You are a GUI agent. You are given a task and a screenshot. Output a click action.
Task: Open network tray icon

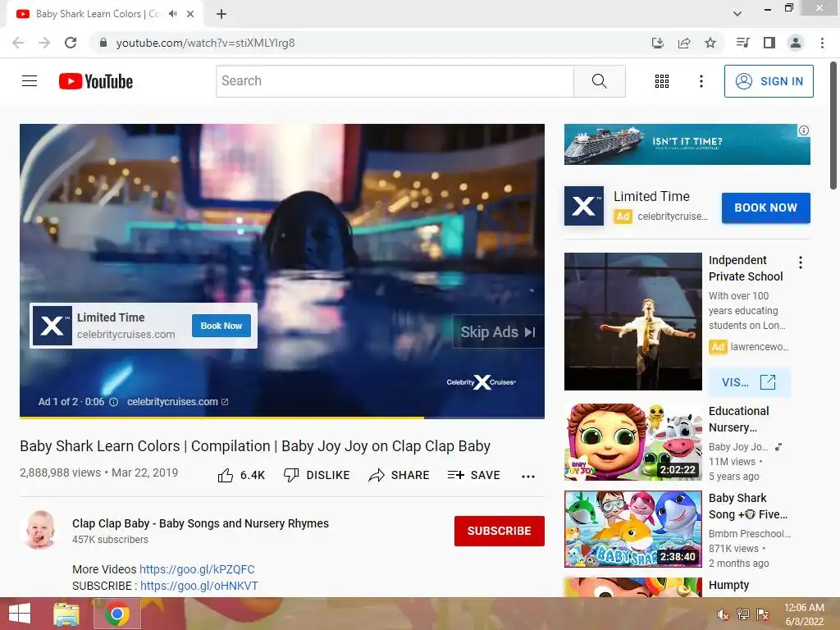[x=743, y=614]
